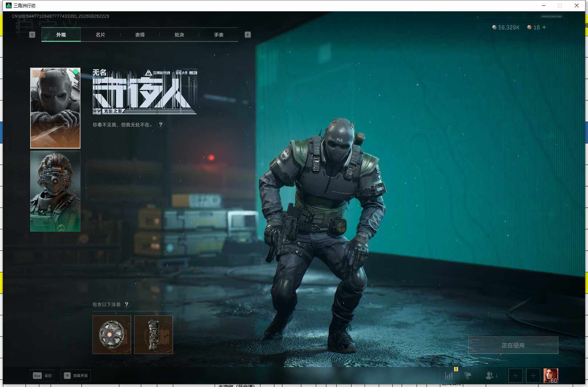Viewport: 588px width, 387px height.
Task: Close the 三角洲行动 window
Action: pos(577,5)
